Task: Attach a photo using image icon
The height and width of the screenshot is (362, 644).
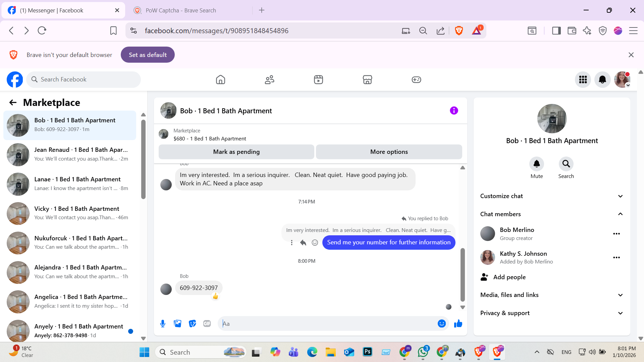Action: [x=177, y=323]
